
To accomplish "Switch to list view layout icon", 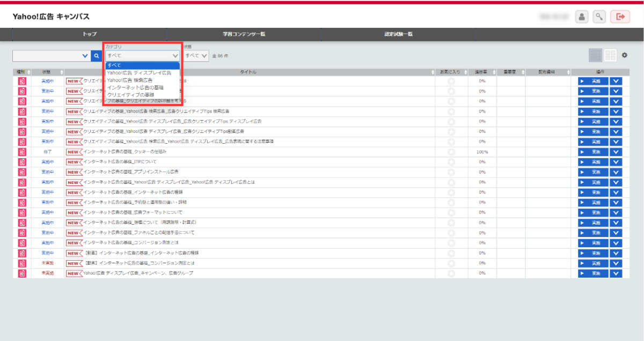I will point(595,55).
